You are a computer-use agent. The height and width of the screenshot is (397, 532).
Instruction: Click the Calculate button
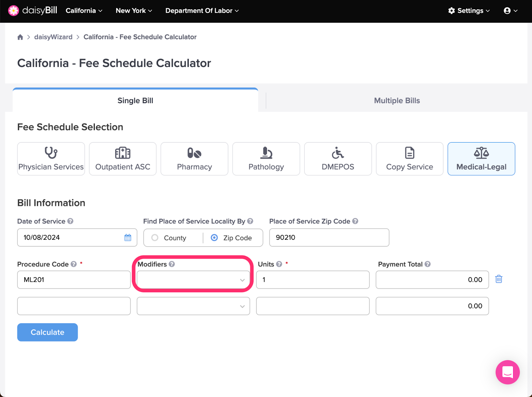tap(48, 332)
